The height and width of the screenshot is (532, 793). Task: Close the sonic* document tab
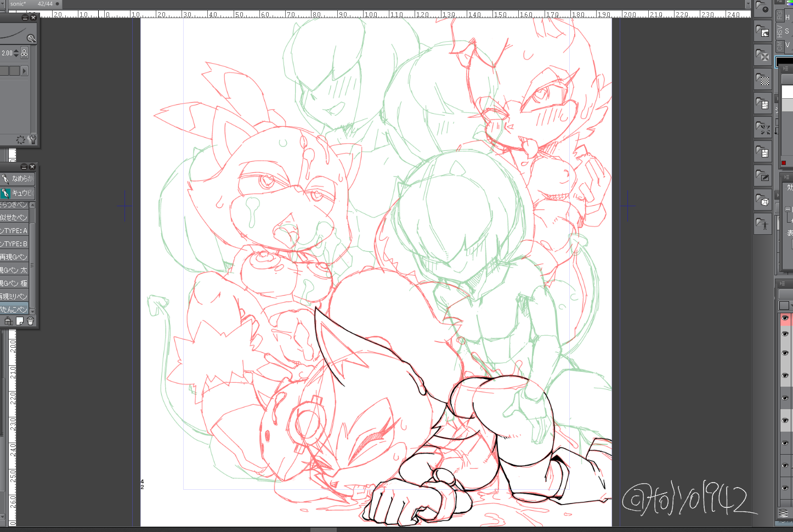(x=57, y=4)
